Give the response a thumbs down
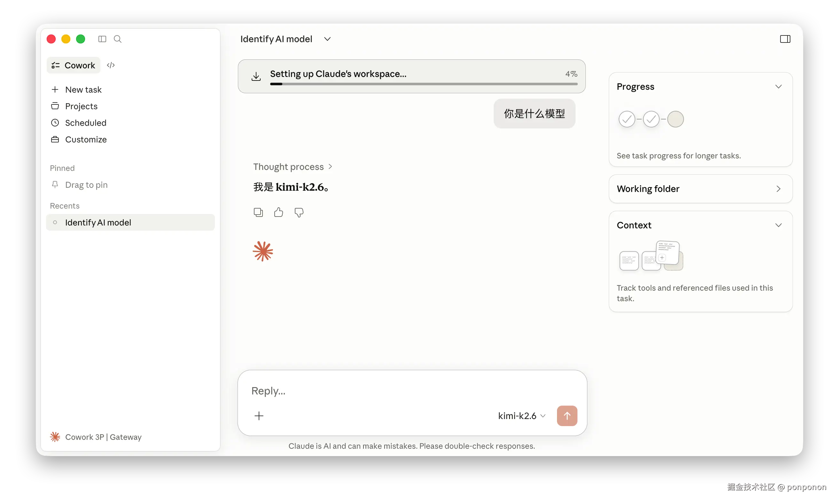The image size is (839, 504). pos(299,212)
